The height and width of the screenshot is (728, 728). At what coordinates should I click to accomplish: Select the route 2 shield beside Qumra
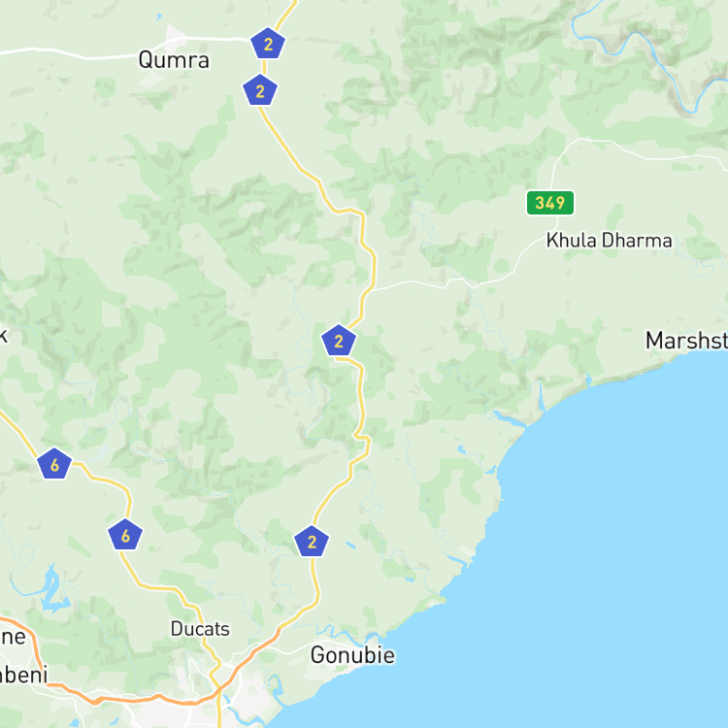tap(268, 44)
